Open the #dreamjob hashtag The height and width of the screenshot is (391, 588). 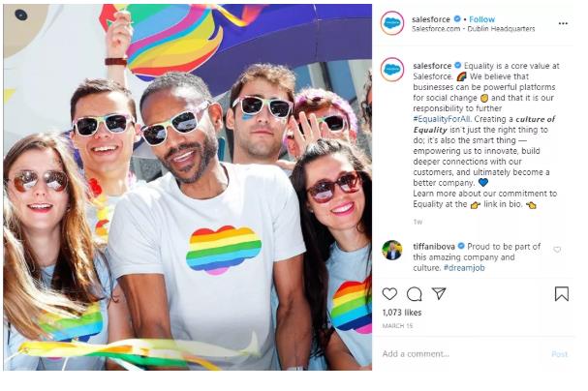click(464, 268)
